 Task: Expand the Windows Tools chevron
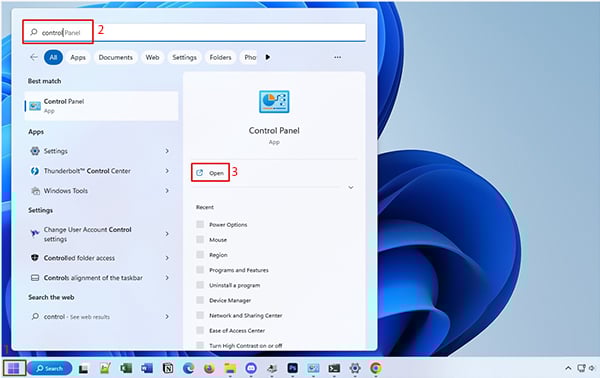(x=167, y=191)
